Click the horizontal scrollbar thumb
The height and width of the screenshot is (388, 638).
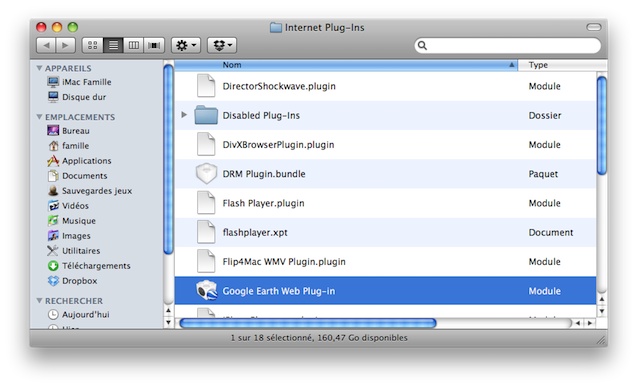pos(308,323)
